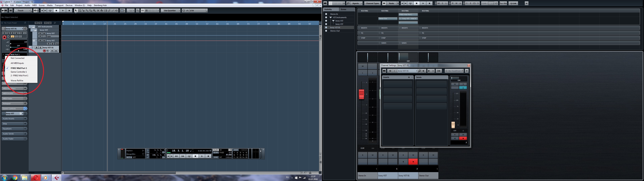This screenshot has height=181, width=644.
Task: Click the Range Selection tool
Action: pos(80,11)
